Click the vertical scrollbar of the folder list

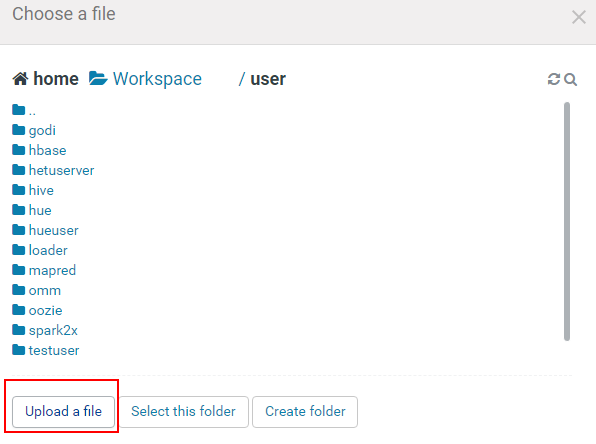click(x=567, y=221)
